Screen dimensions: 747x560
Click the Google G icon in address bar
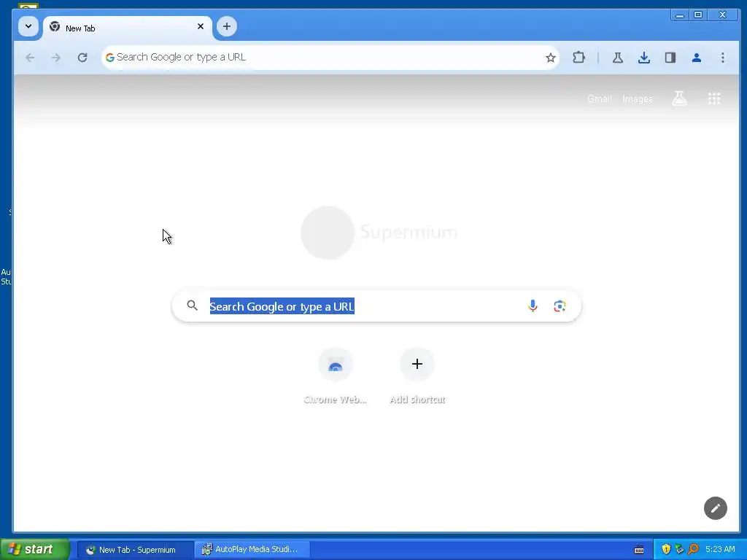(110, 57)
